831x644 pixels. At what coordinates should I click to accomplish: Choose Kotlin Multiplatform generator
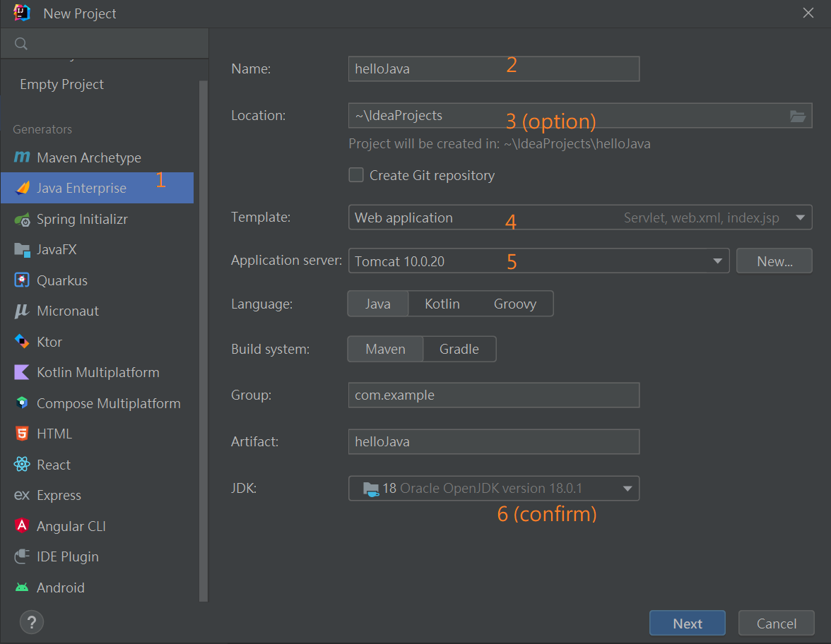coord(98,372)
